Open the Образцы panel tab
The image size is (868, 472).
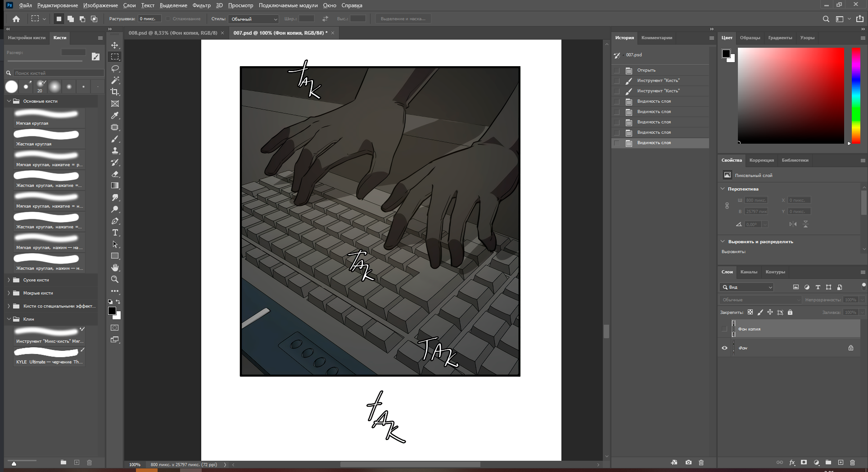point(750,38)
